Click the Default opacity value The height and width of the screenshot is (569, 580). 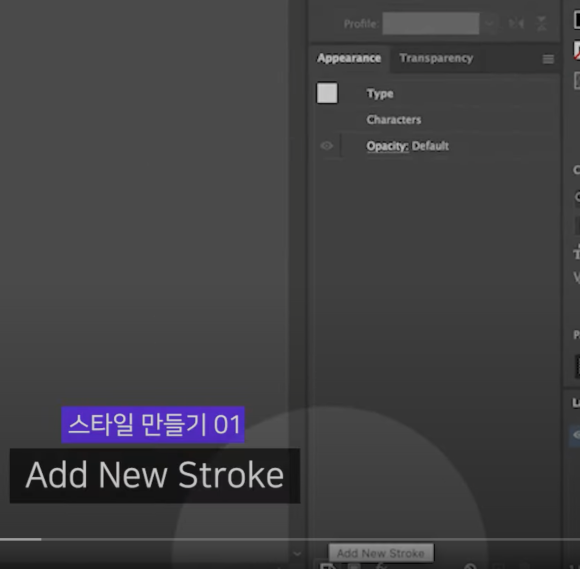(x=430, y=146)
